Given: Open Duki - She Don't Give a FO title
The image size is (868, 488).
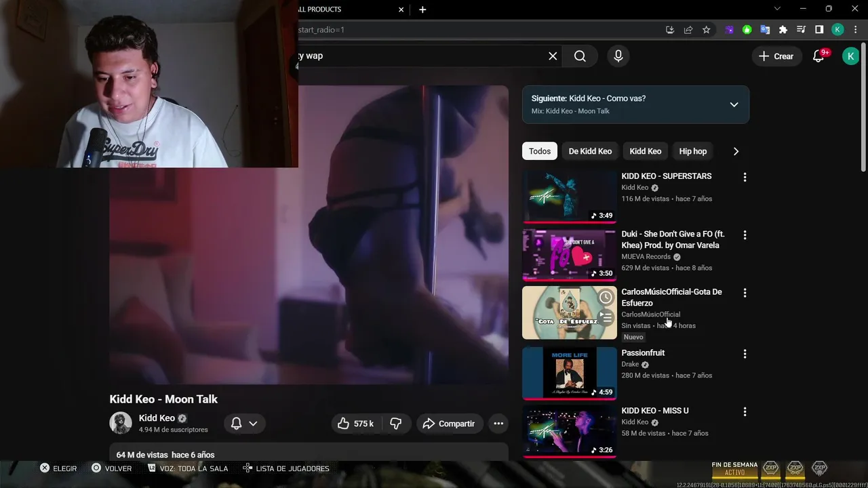Looking at the screenshot, I should tap(673, 240).
